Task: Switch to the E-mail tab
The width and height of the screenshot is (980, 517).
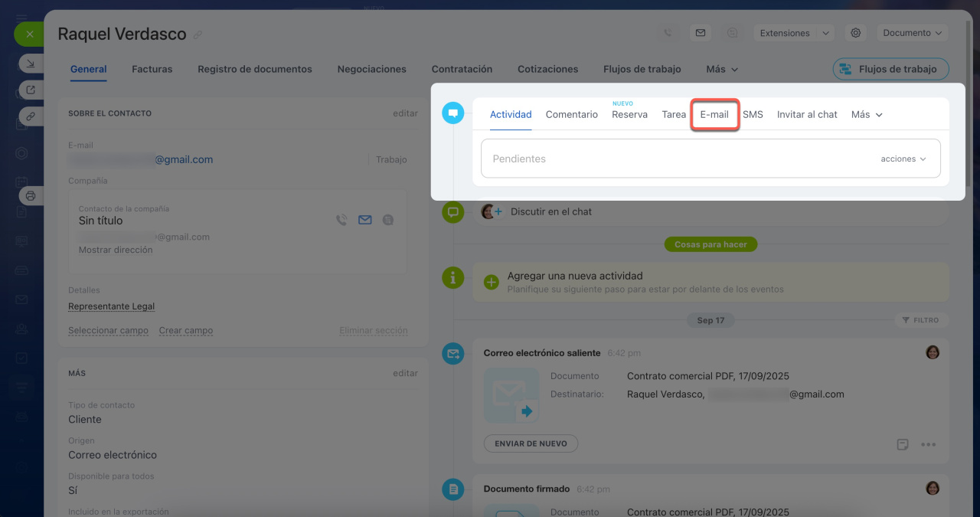Action: click(714, 114)
